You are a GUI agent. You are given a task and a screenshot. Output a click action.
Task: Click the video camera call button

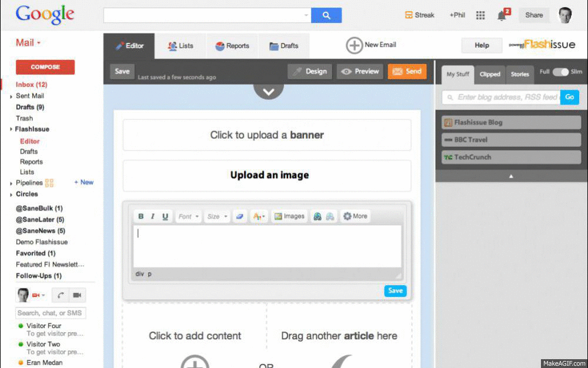coord(76,295)
